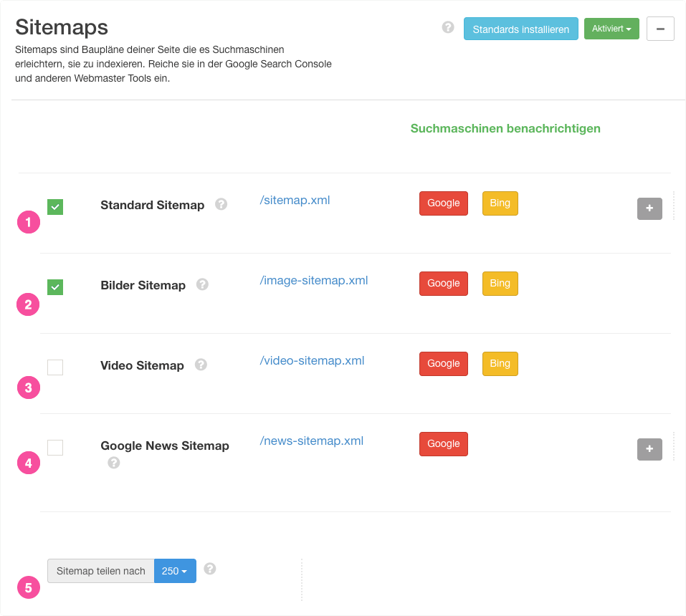Expand Google News Sitemap options with plus
686x616 pixels.
coord(649,449)
